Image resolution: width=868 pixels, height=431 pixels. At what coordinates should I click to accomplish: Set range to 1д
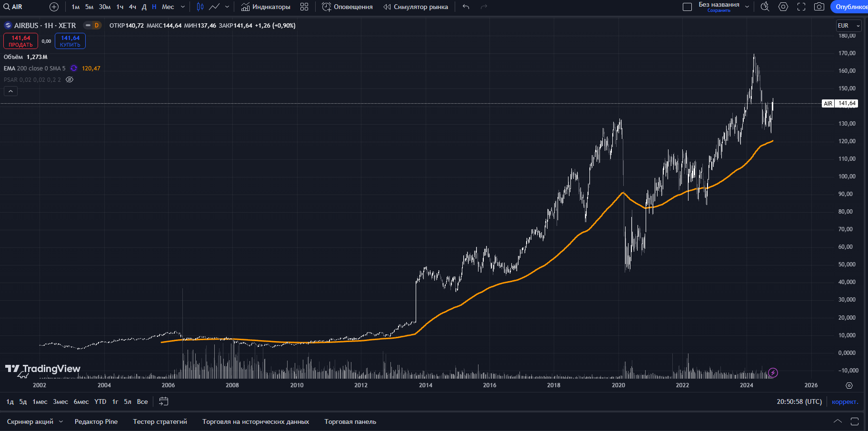pos(10,402)
